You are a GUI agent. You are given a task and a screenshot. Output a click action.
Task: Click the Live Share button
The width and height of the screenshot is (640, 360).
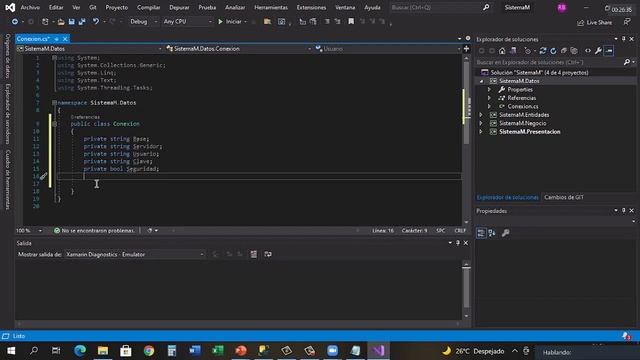(x=595, y=22)
